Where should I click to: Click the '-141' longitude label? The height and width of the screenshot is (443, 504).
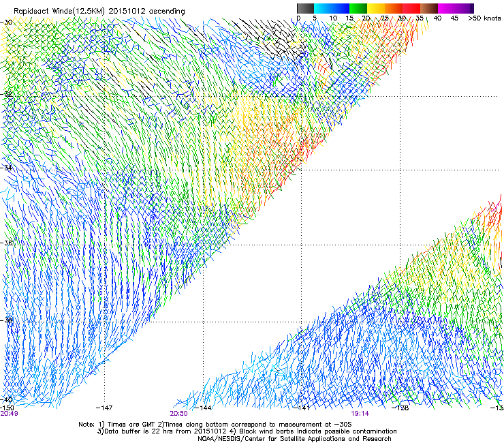point(301,408)
